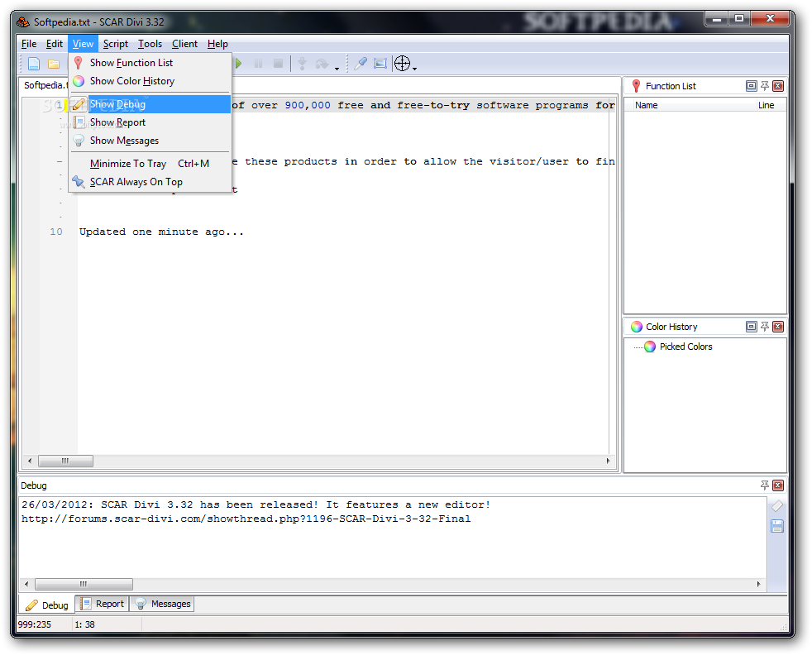Choose Show Function List from View menu
This screenshot has height=655, width=812.
(x=150, y=63)
